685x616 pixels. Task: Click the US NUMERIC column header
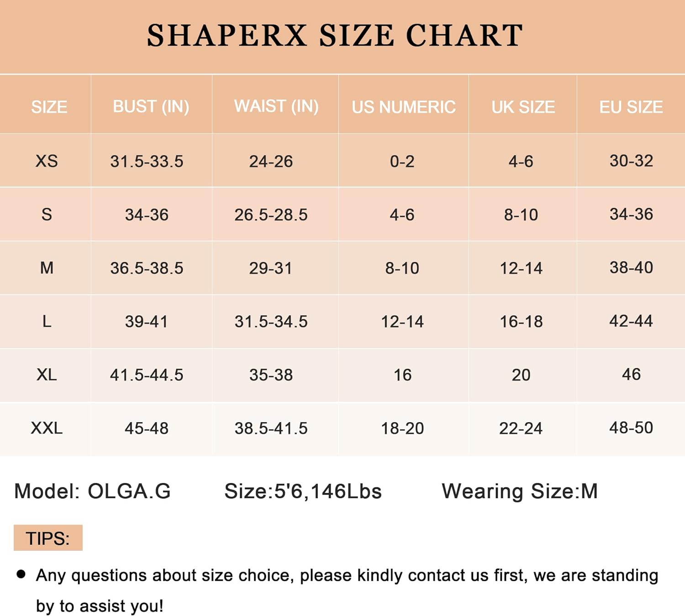click(x=404, y=107)
